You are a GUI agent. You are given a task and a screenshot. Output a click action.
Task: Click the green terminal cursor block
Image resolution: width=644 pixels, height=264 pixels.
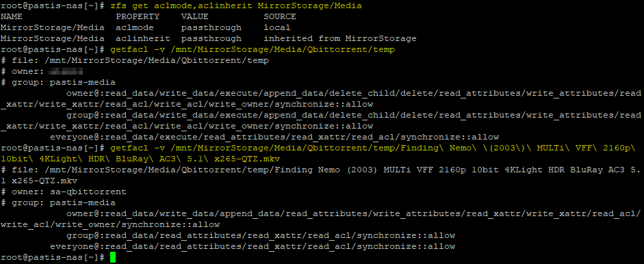click(x=113, y=258)
